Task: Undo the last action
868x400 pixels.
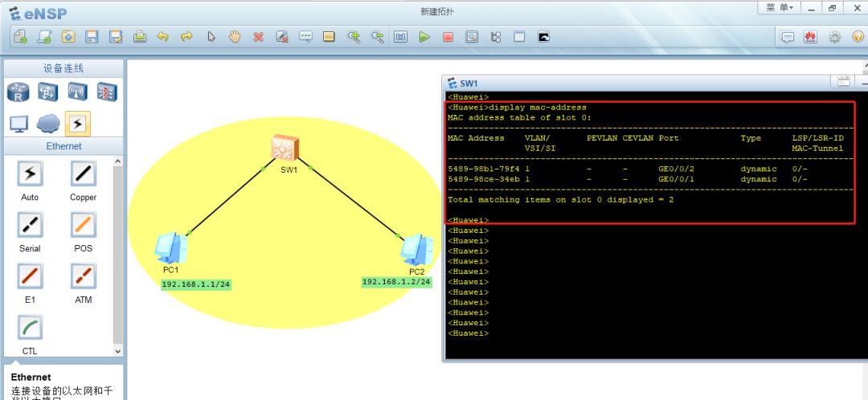Action: pos(162,37)
